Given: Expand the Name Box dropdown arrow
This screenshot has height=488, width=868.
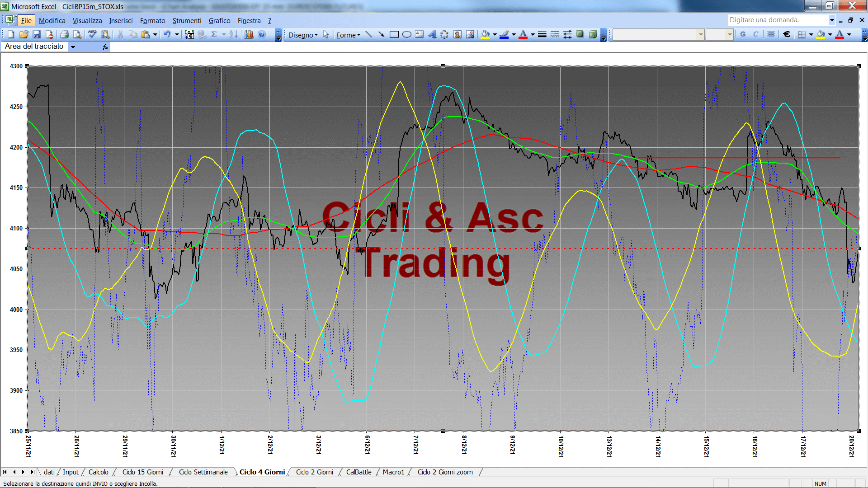Looking at the screenshot, I should point(73,47).
